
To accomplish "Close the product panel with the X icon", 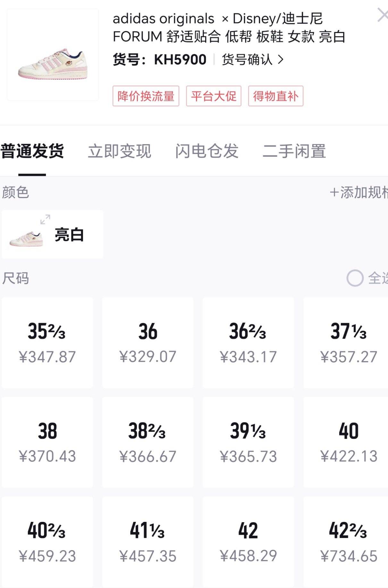I will (383, 15).
